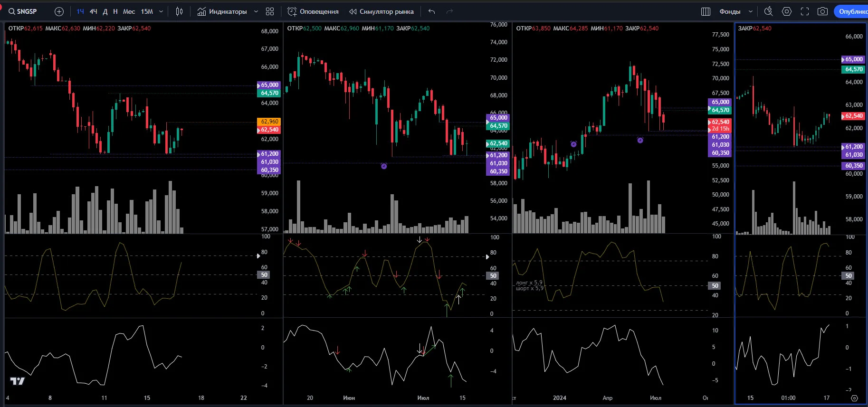Take a chart snapshot with the camera icon
Screen dimensions: 868x407
[x=822, y=11]
